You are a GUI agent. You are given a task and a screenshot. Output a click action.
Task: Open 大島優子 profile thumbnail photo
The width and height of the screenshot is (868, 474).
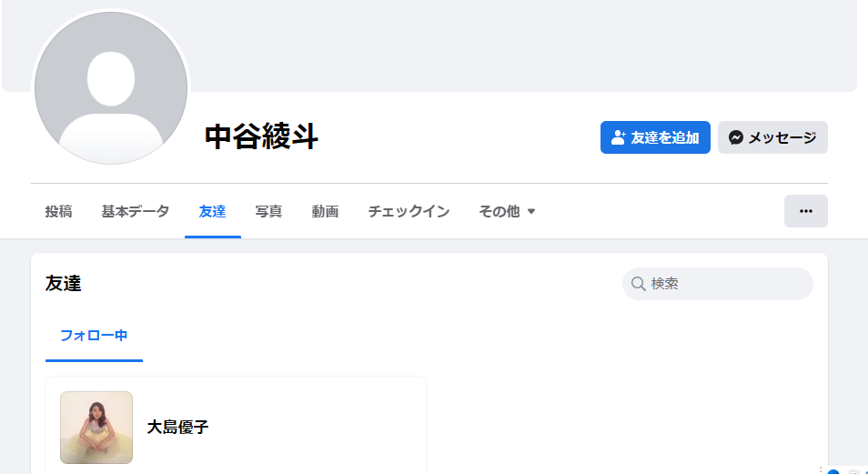96,428
